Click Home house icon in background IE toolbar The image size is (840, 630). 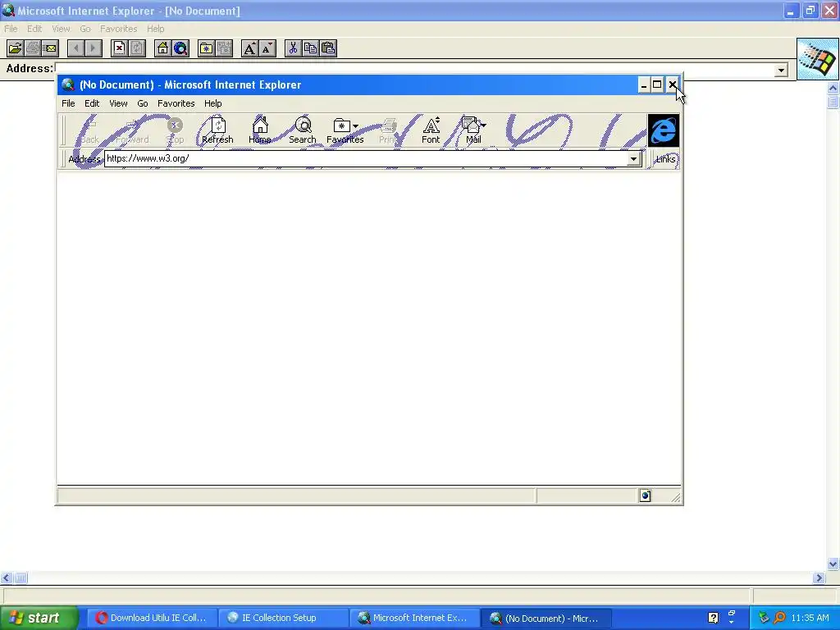tap(163, 48)
